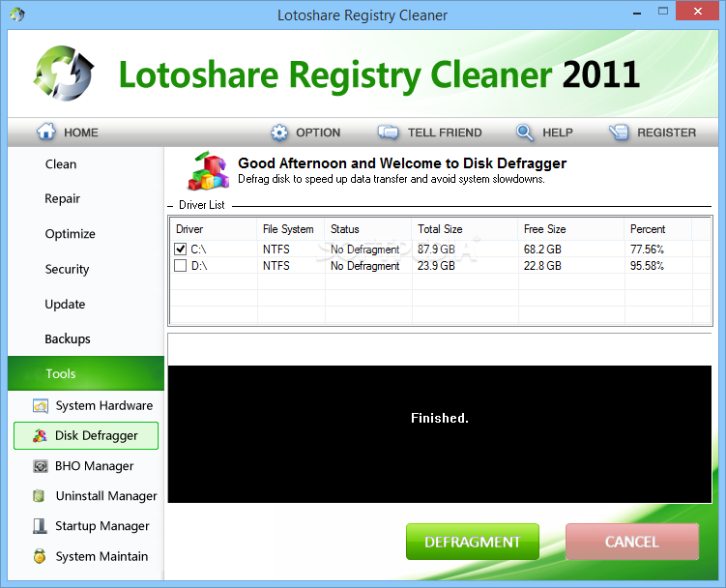
Task: Start with the DEFRAGMENT button
Action: 473,542
